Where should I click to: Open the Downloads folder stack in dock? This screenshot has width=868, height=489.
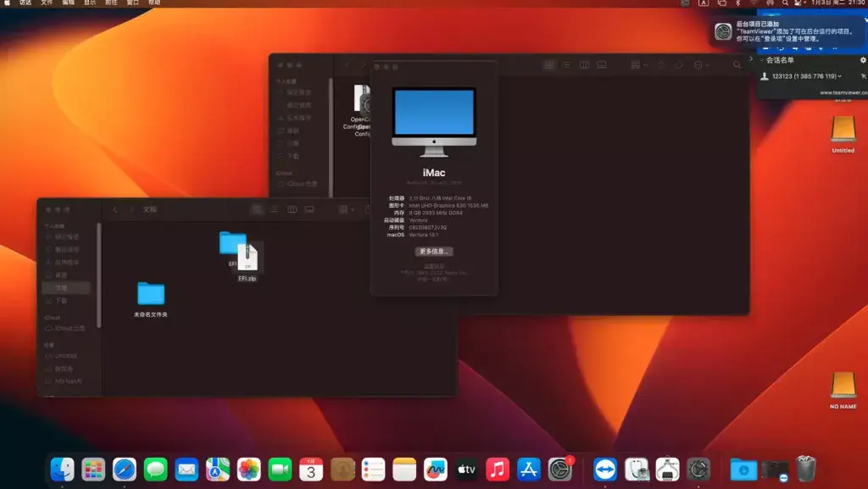click(743, 470)
